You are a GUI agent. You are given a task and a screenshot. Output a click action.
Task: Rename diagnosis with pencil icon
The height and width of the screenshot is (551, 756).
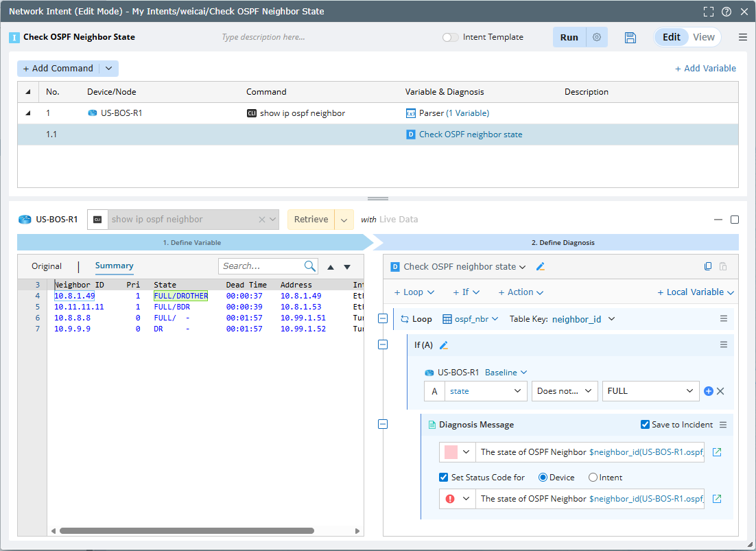click(541, 267)
